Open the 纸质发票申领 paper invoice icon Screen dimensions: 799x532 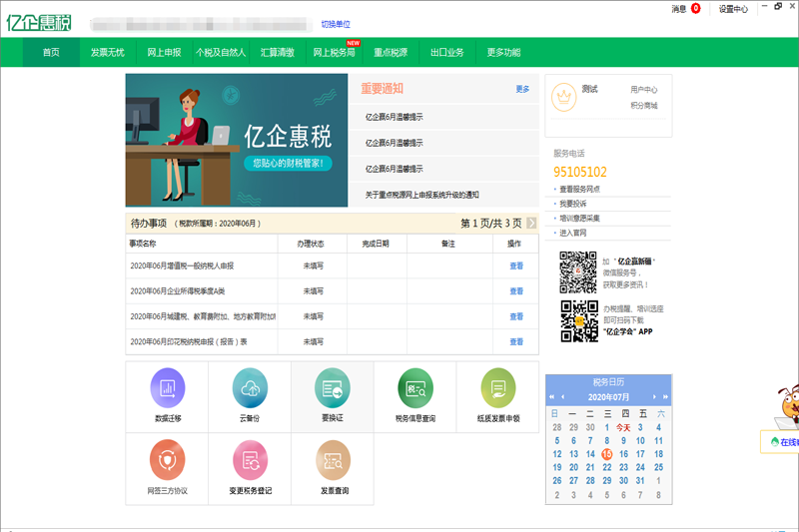click(497, 388)
